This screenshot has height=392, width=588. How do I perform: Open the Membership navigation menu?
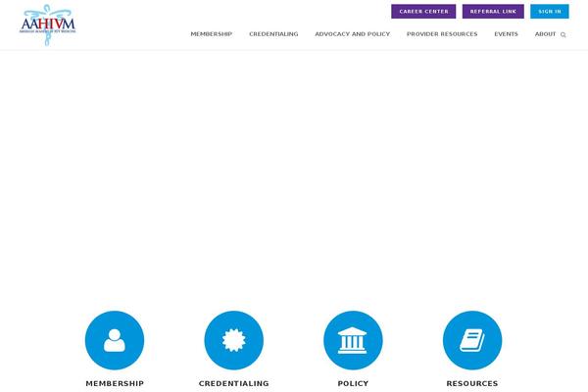pyautogui.click(x=212, y=34)
